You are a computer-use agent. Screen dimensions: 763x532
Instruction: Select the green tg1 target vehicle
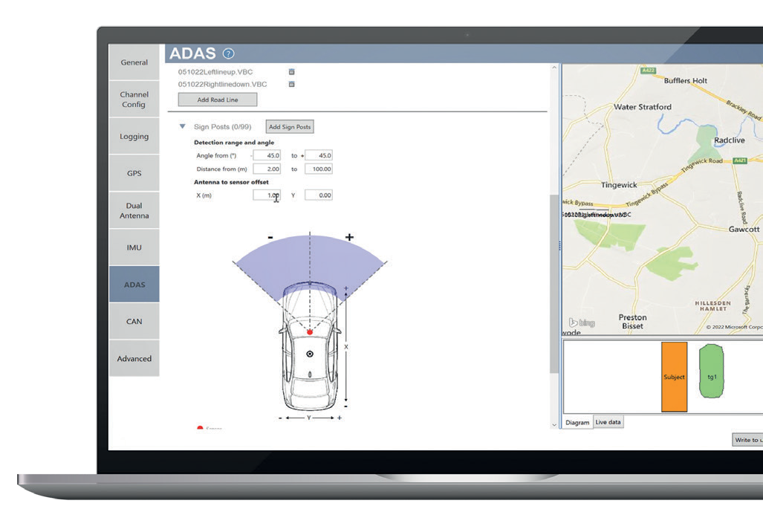pos(712,377)
